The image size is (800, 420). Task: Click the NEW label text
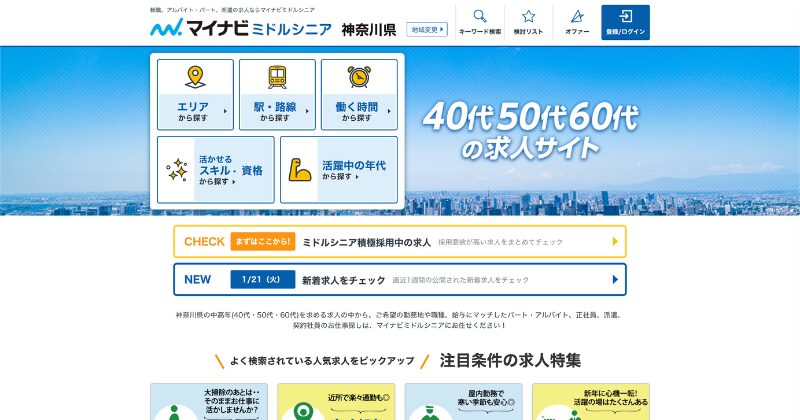197,279
